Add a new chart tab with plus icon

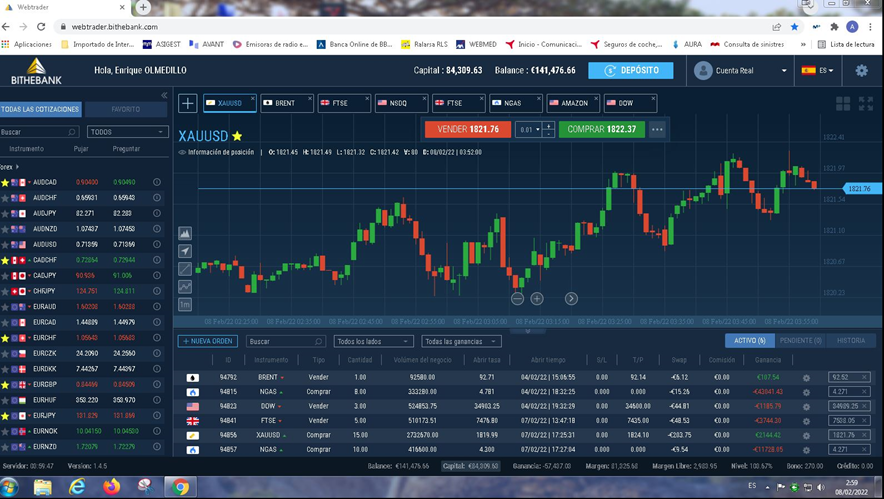[188, 103]
